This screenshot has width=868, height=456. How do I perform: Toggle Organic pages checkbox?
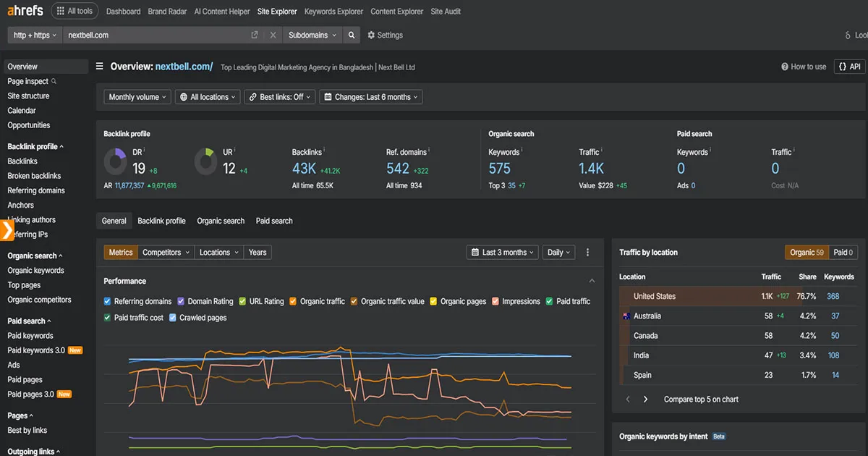coord(433,301)
